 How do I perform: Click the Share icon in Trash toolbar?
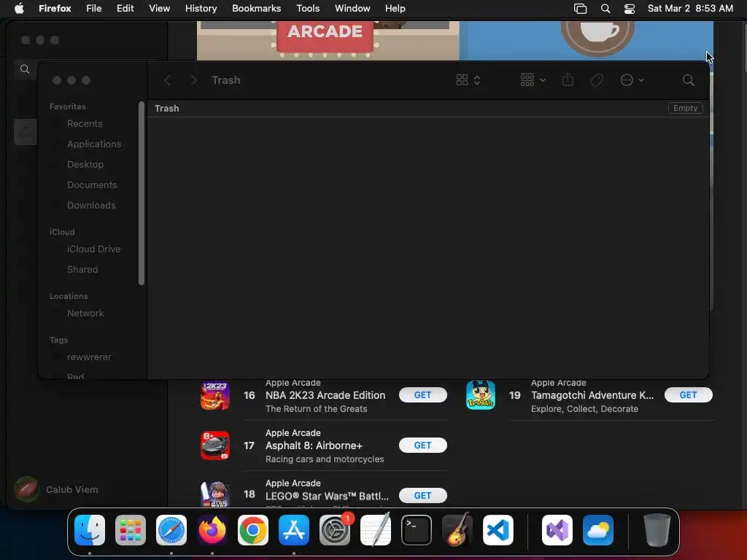pyautogui.click(x=568, y=80)
